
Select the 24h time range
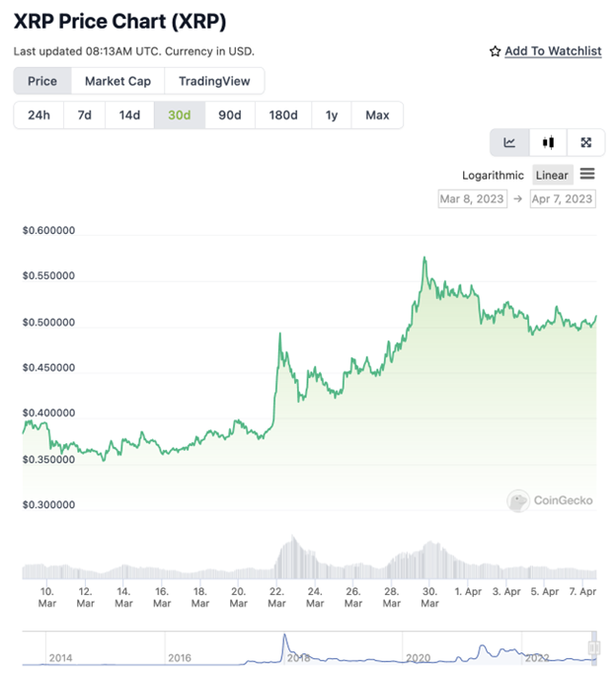click(38, 114)
